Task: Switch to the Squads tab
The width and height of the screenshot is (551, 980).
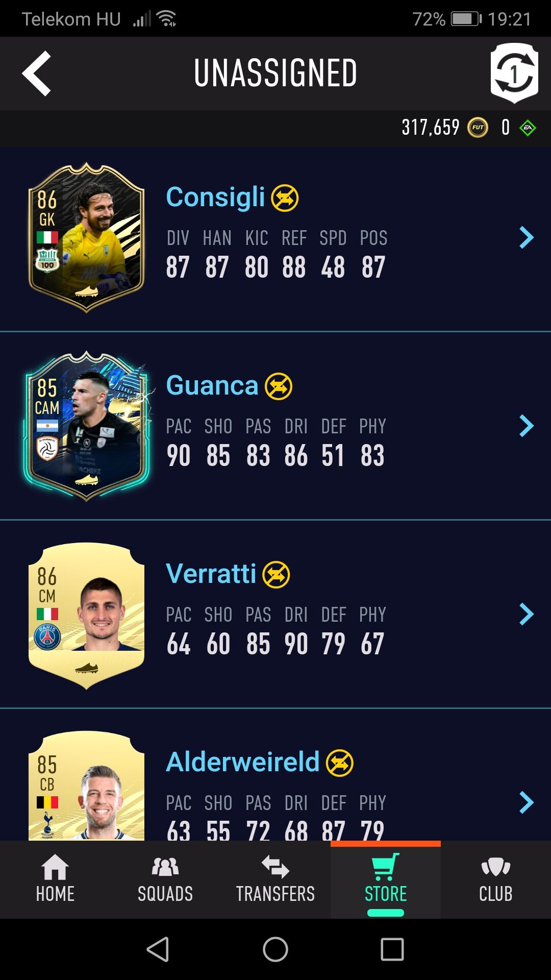Action: pyautogui.click(x=165, y=879)
